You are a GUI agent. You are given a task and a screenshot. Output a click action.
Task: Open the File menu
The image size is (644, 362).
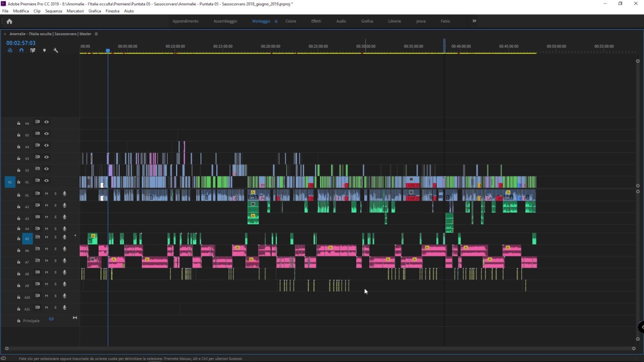(x=6, y=11)
